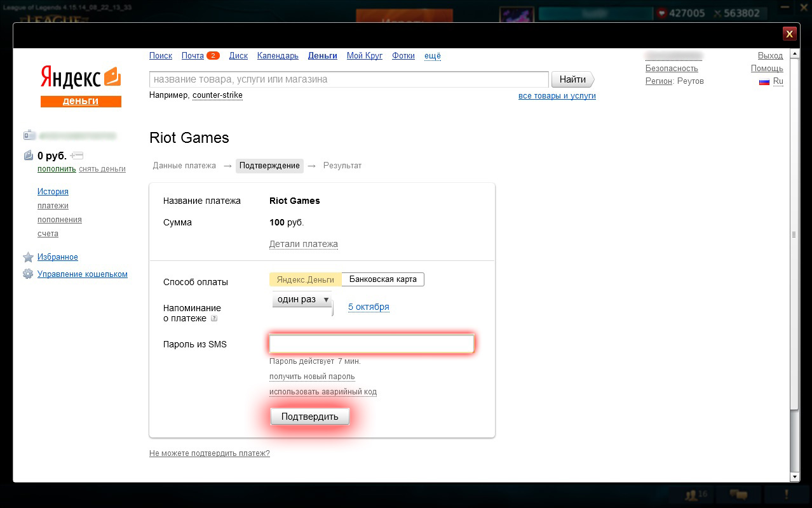Click the scrollbar down arrow of the dialog

pos(794,476)
